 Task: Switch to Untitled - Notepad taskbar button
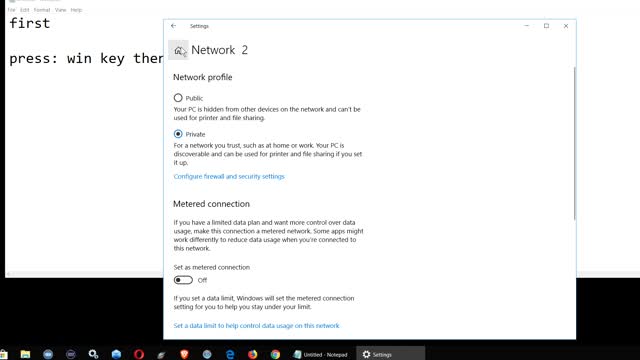point(321,354)
